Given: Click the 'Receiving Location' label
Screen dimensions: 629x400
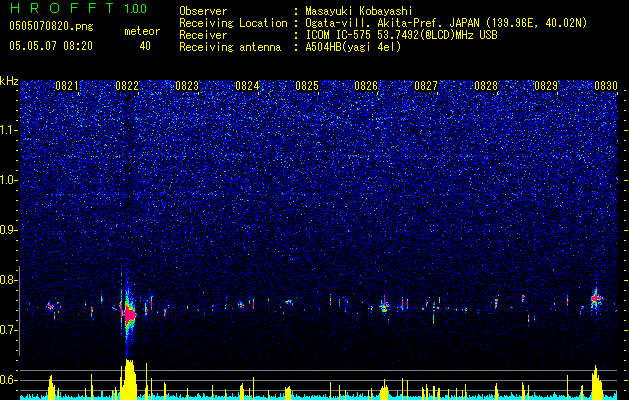Looking at the screenshot, I should [x=233, y=23].
